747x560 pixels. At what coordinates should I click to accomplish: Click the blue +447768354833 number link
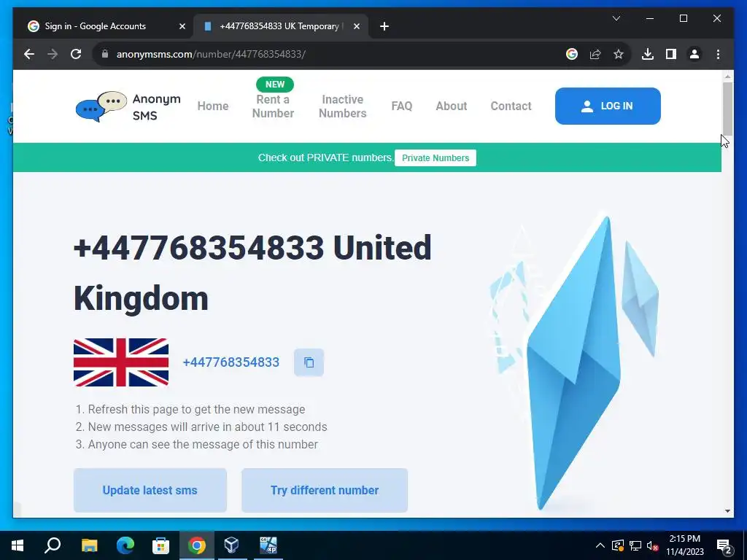tap(231, 362)
